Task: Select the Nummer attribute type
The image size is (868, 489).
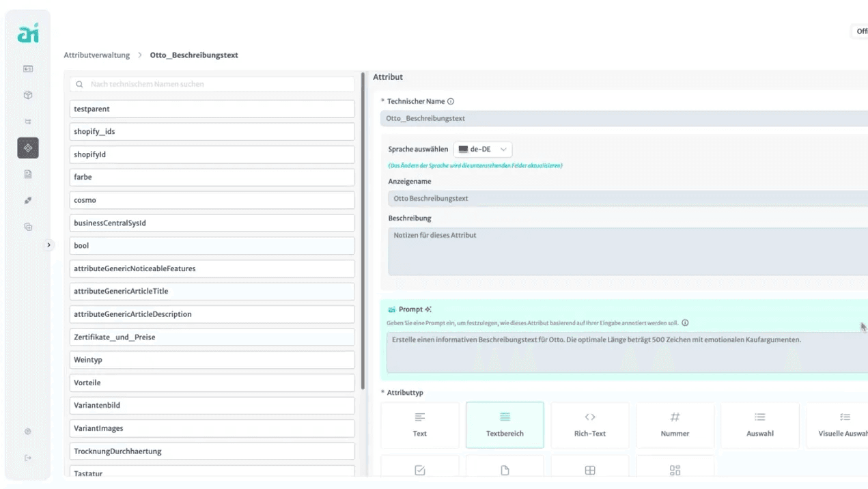Action: (x=675, y=425)
